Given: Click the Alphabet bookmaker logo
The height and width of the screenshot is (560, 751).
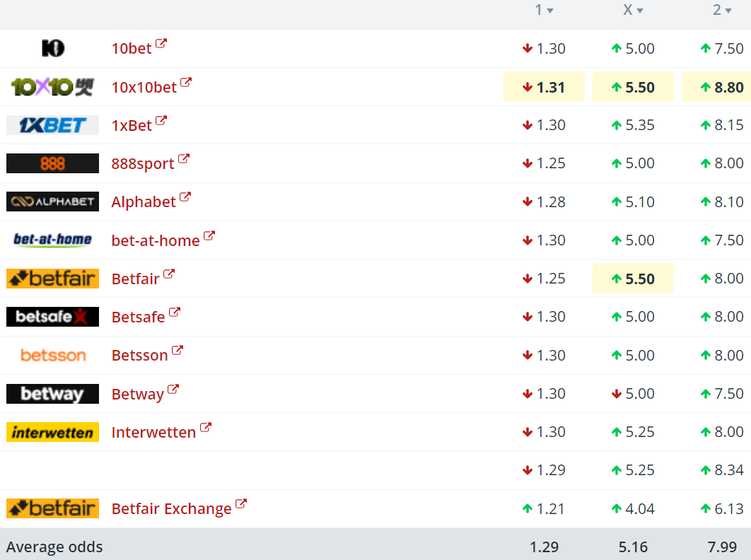Looking at the screenshot, I should click(x=52, y=202).
